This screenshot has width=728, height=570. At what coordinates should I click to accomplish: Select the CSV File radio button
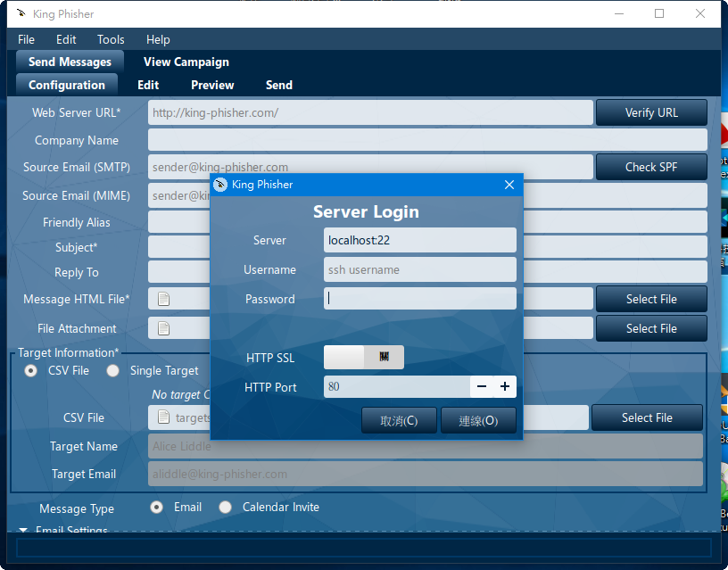click(30, 371)
